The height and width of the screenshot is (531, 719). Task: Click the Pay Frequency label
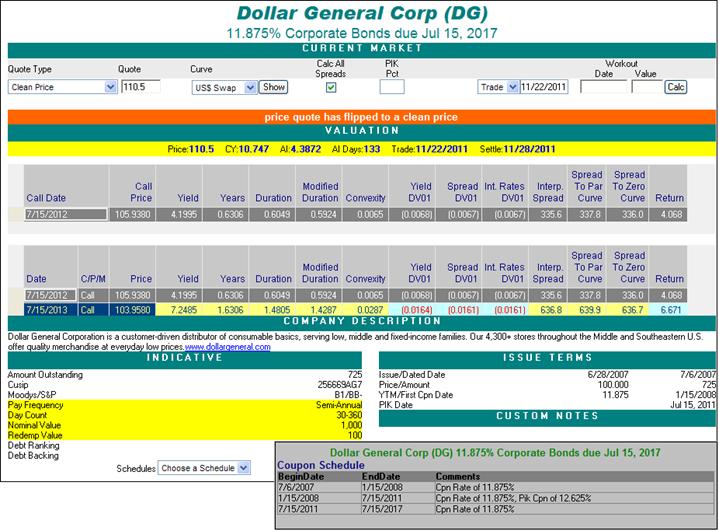[36, 405]
